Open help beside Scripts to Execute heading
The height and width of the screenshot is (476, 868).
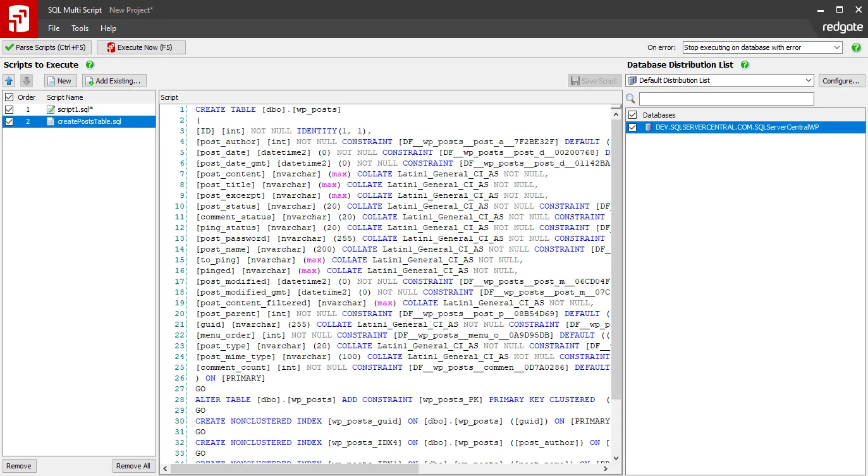(x=88, y=64)
